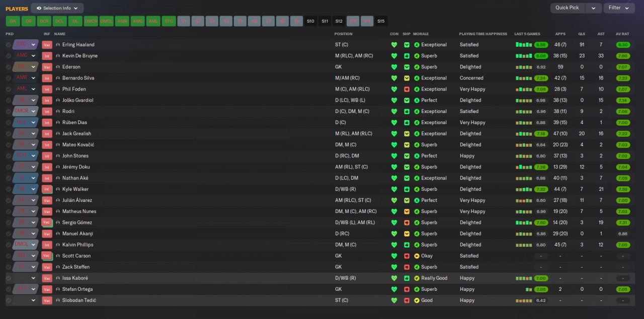Select the GK position chip
Image resolution: width=644 pixels, height=319 pixels.
pos(13,21)
